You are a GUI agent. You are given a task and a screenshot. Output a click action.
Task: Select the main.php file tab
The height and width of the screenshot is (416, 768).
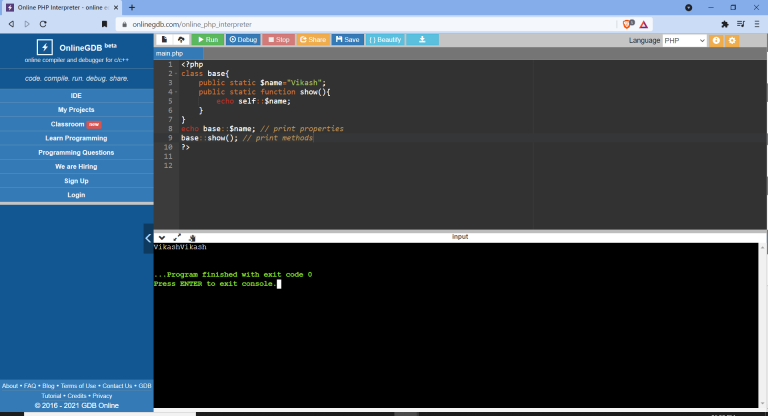click(x=169, y=53)
